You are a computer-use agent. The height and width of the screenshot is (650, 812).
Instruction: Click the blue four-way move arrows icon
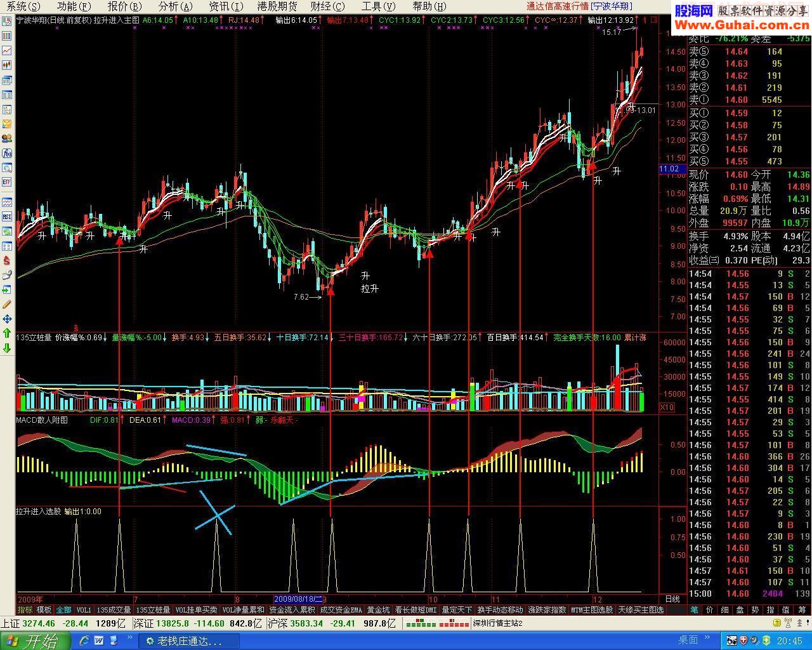click(7, 319)
